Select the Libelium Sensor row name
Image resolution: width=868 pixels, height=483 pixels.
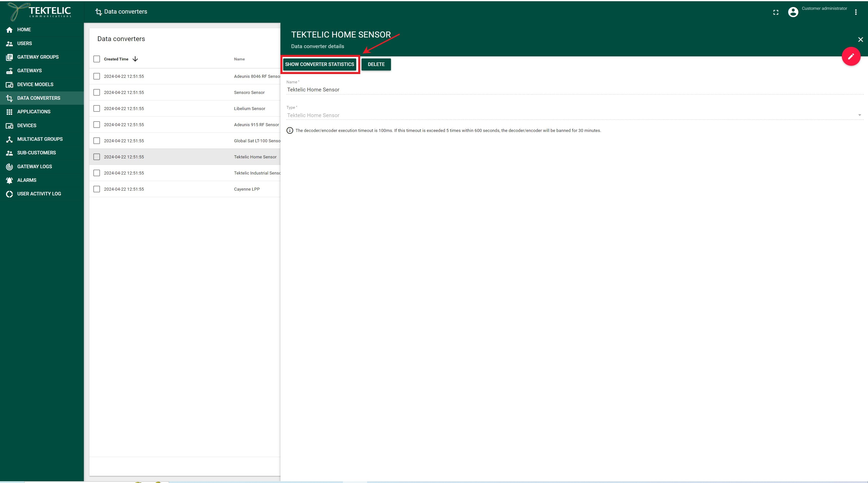pyautogui.click(x=249, y=109)
